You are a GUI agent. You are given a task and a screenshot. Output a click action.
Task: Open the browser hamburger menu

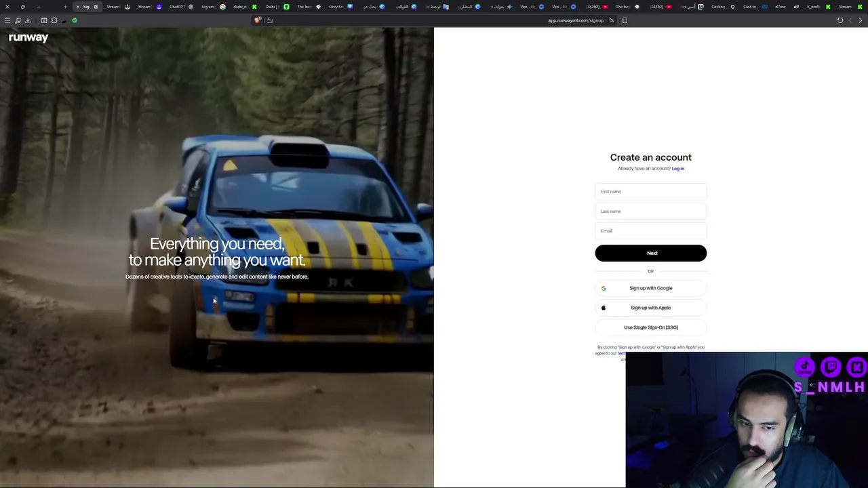[x=7, y=20]
